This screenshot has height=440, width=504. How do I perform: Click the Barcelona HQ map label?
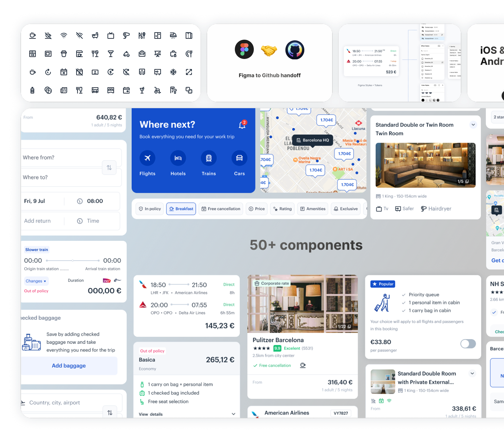point(312,140)
